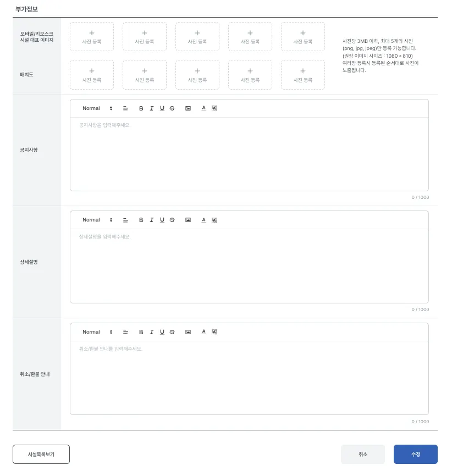This screenshot has height=476, width=452.
Task: Toggle bold in the 취소/환불 안내 editor
Action: click(141, 332)
